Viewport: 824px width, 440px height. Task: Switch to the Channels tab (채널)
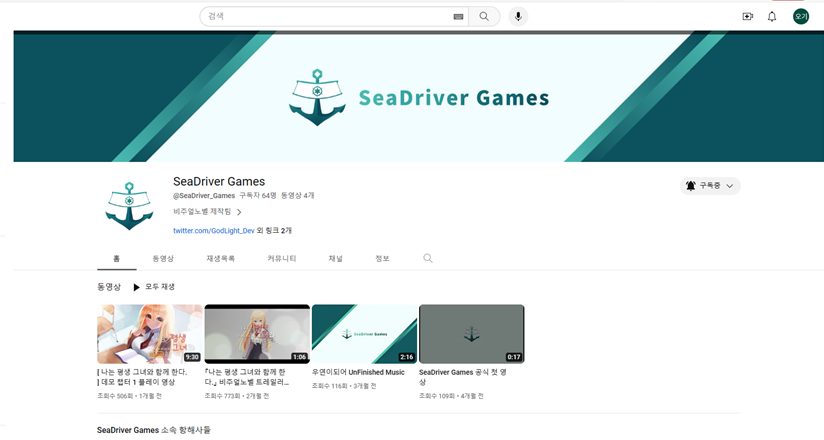[x=335, y=259]
